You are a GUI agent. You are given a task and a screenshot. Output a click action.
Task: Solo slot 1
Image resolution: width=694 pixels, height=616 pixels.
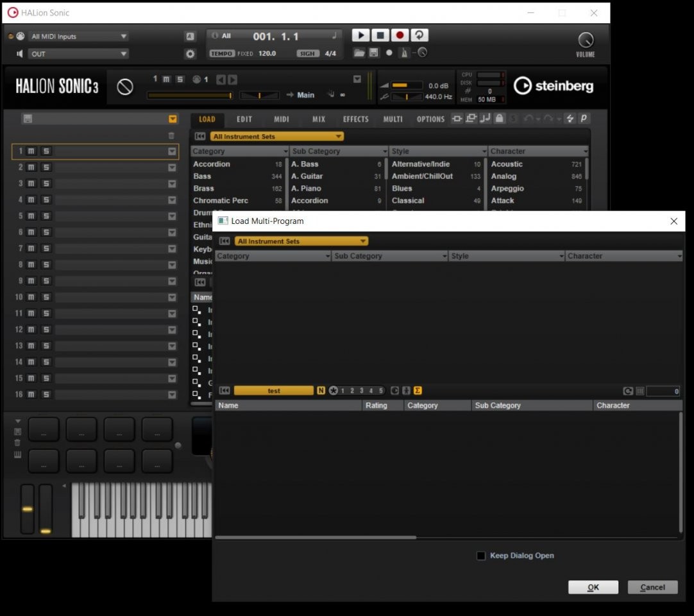(x=46, y=151)
